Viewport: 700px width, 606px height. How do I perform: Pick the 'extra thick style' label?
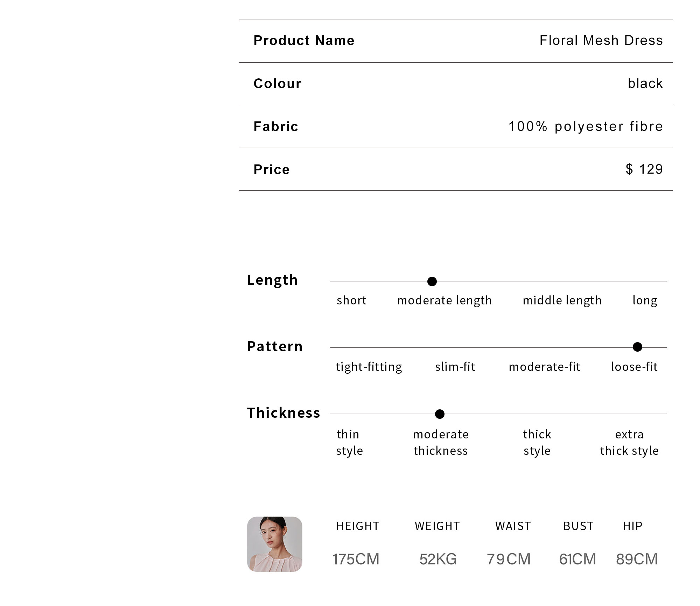pos(629,443)
